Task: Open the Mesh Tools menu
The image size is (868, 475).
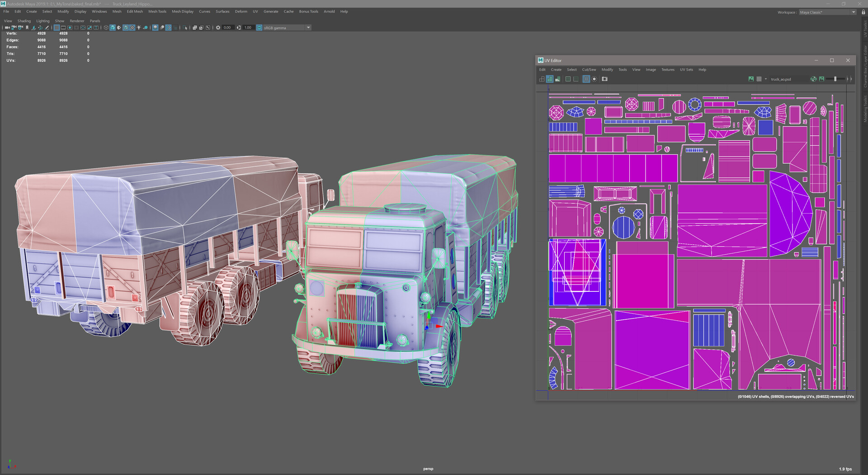Action: 157,11
